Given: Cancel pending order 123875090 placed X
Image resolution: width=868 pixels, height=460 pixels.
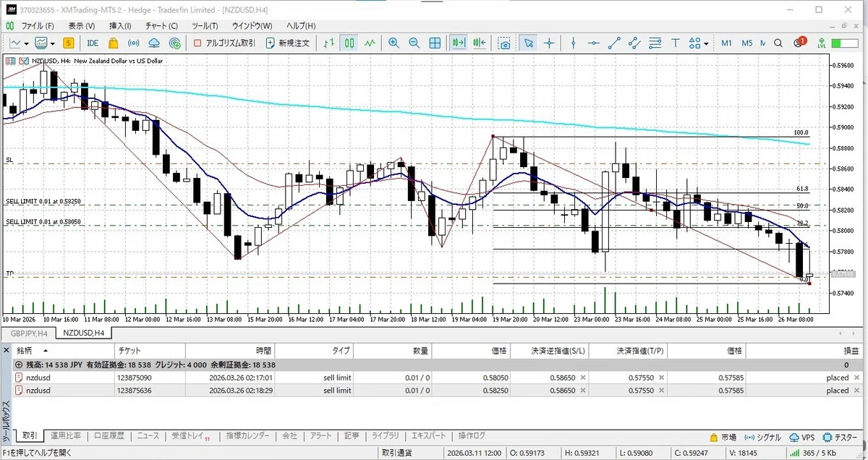Looking at the screenshot, I should [856, 378].
